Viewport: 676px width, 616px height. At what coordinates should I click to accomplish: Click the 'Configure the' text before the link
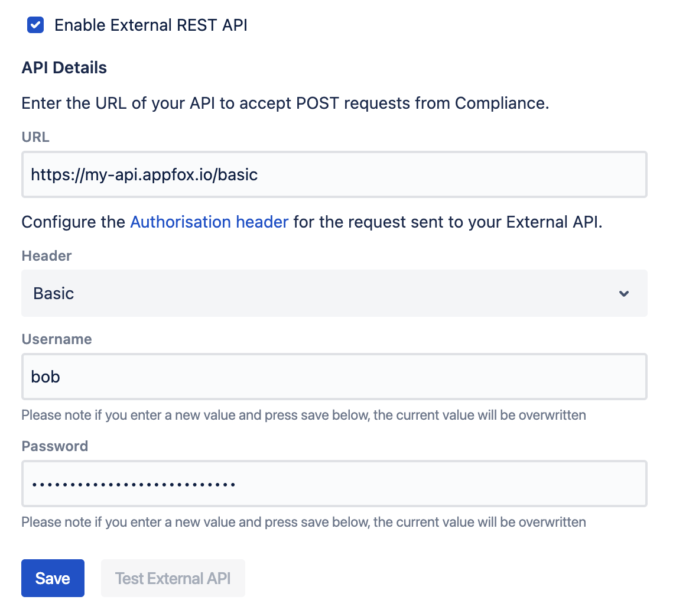pos(74,222)
